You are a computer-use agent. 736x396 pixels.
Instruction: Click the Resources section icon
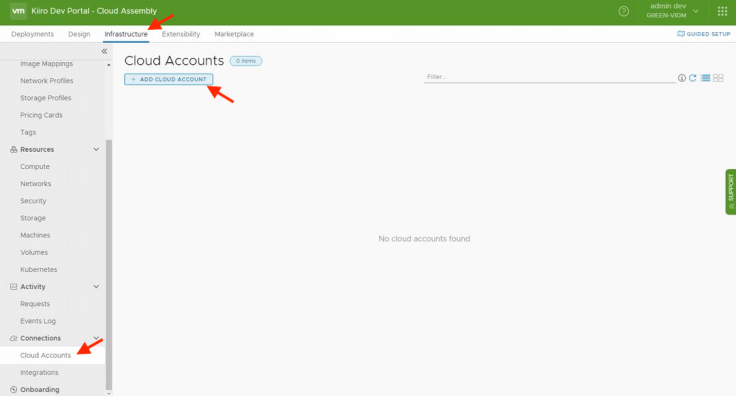[14, 150]
